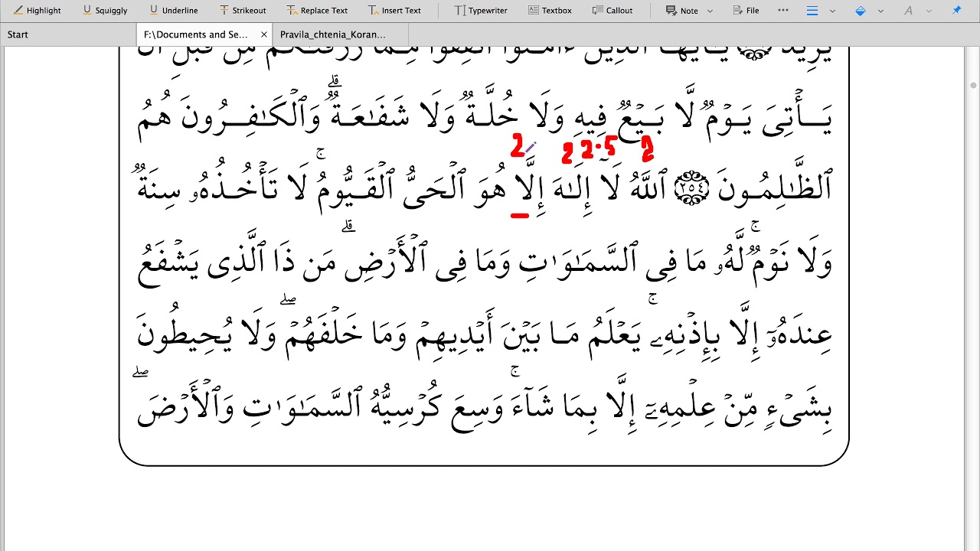Expand the font style dropdown arrow
Viewport: 980px width, 551px height.
tap(928, 11)
